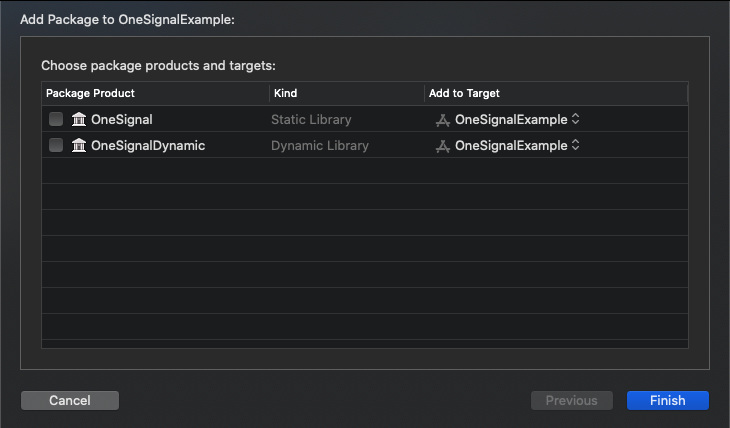Viewport: 730px width, 428px height.
Task: Check the OneSignalDynamic package product checkbox
Action: pos(56,145)
